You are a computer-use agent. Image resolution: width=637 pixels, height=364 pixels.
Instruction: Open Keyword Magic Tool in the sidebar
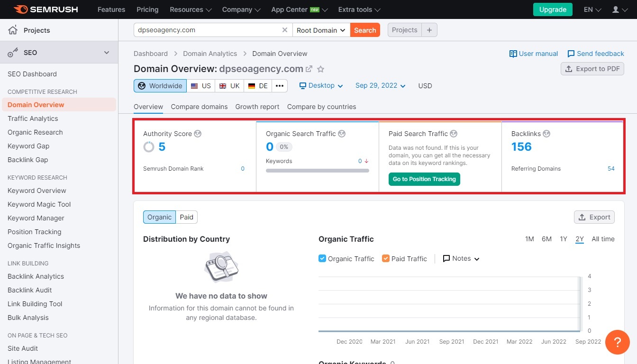point(39,204)
